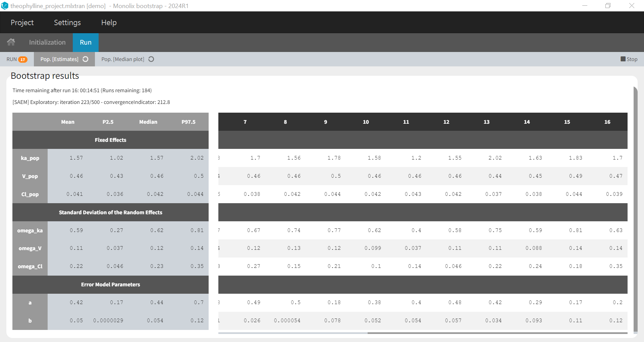The height and width of the screenshot is (342, 644).
Task: Click loading spinner beside Pop. [Median plot]
Action: tap(151, 59)
